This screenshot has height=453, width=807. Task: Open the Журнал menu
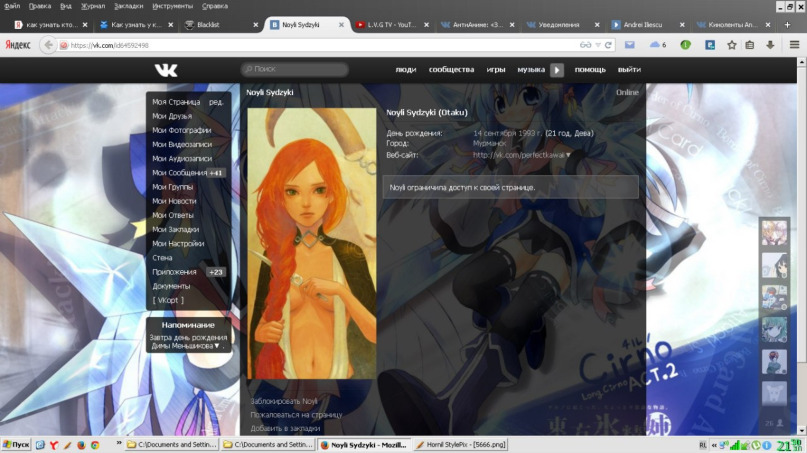coord(93,6)
